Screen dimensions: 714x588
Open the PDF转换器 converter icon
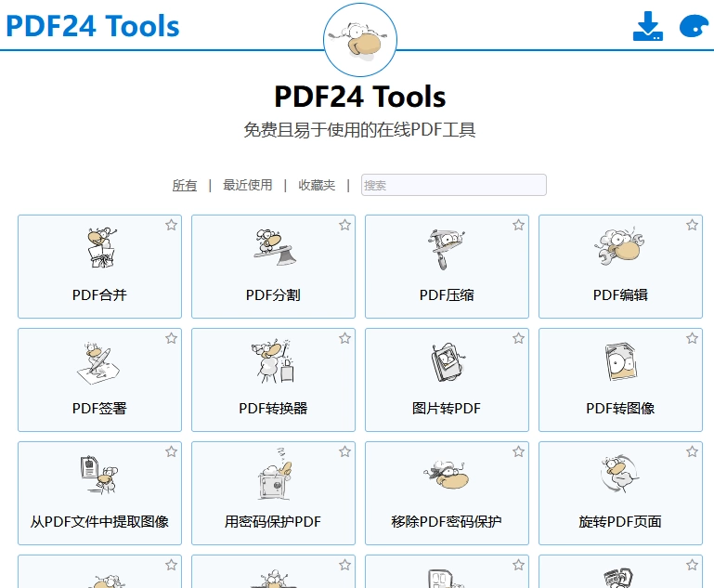(273, 361)
